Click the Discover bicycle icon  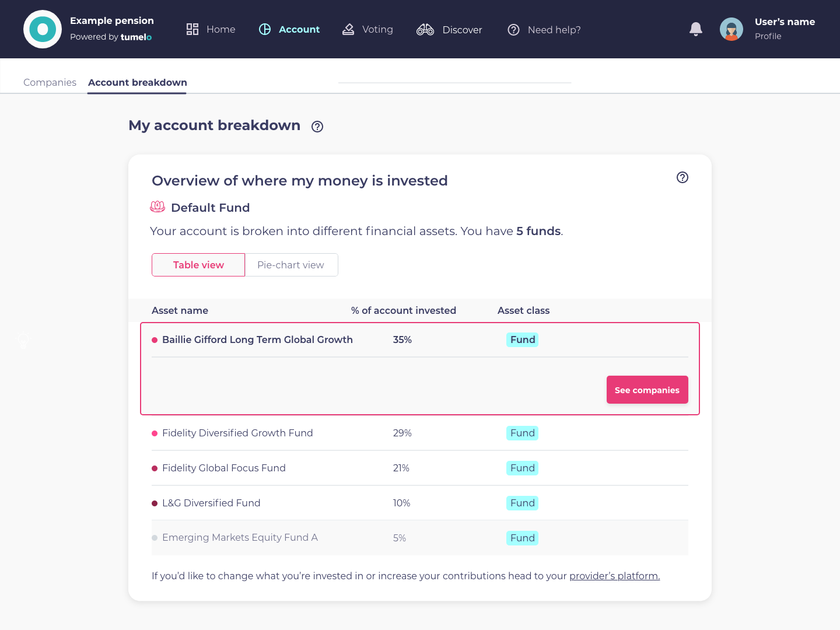tap(425, 29)
